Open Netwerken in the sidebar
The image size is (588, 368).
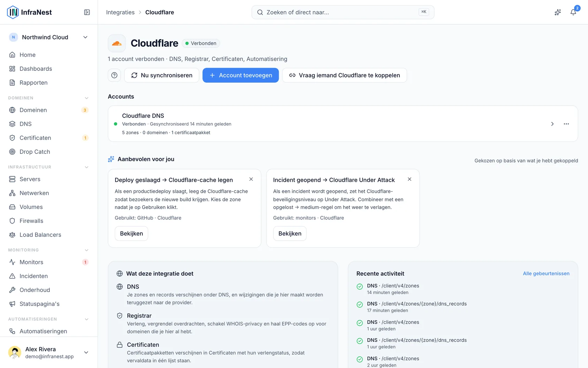coord(49,193)
